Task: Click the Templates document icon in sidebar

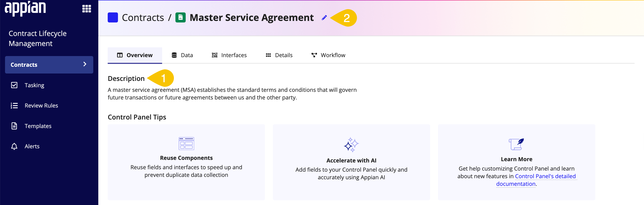Action: [14, 126]
